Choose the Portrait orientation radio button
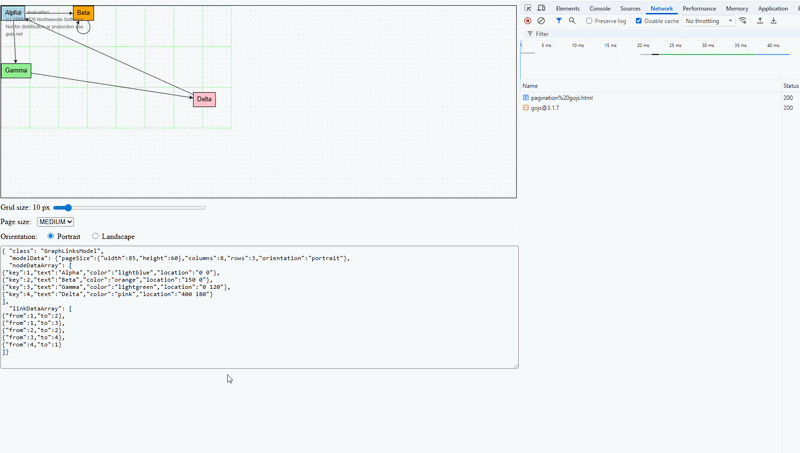This screenshot has height=453, width=800. tap(50, 236)
